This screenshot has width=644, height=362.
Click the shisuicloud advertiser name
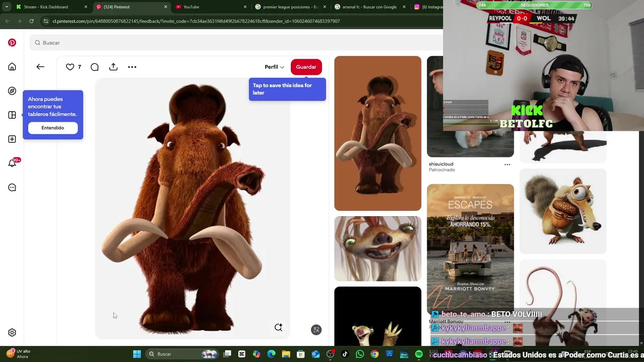pyautogui.click(x=441, y=164)
